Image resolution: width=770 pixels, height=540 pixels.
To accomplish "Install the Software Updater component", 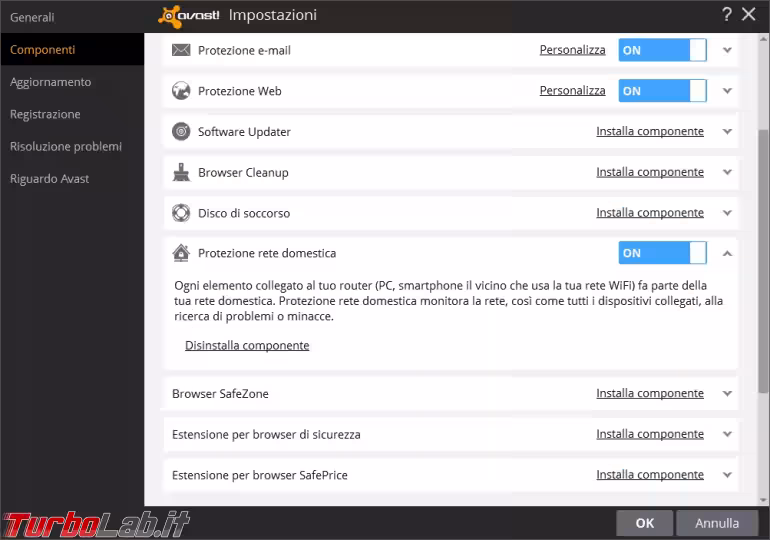I will 650,132.
